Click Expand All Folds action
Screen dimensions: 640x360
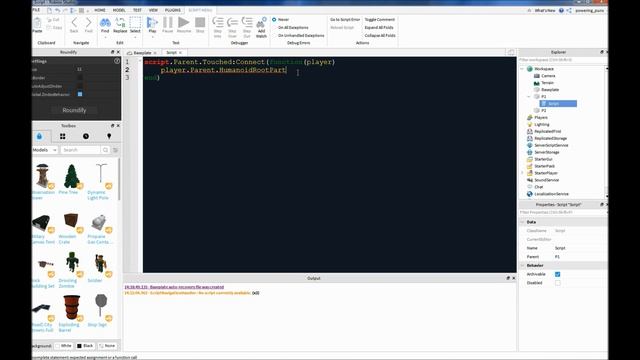pos(379,27)
